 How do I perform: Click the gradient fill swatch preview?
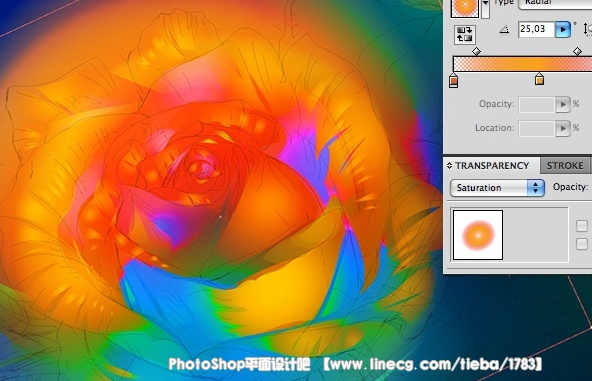(x=465, y=8)
